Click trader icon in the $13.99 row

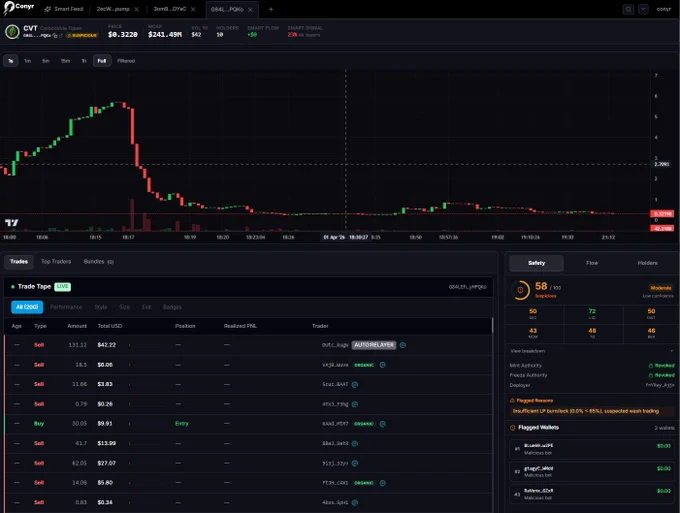355,444
